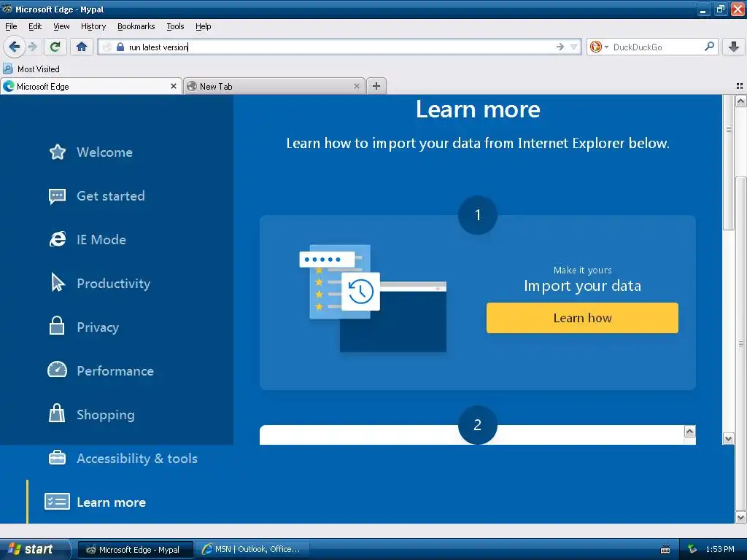747x560 pixels.
Task: Go to Accessibility & tools section
Action: click(137, 458)
